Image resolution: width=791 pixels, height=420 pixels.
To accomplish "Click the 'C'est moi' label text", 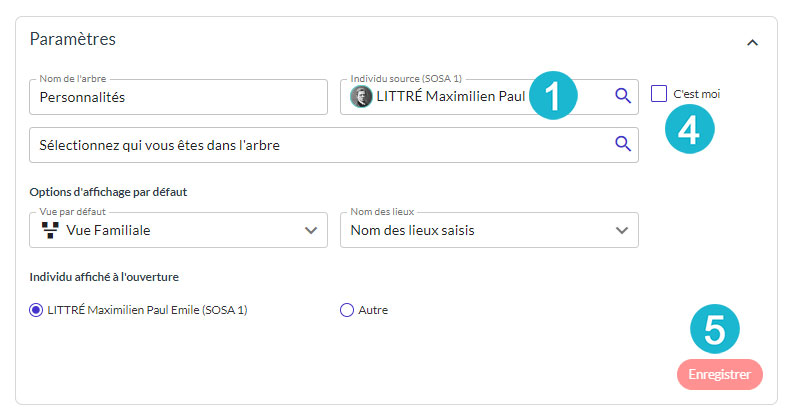I will [697, 94].
